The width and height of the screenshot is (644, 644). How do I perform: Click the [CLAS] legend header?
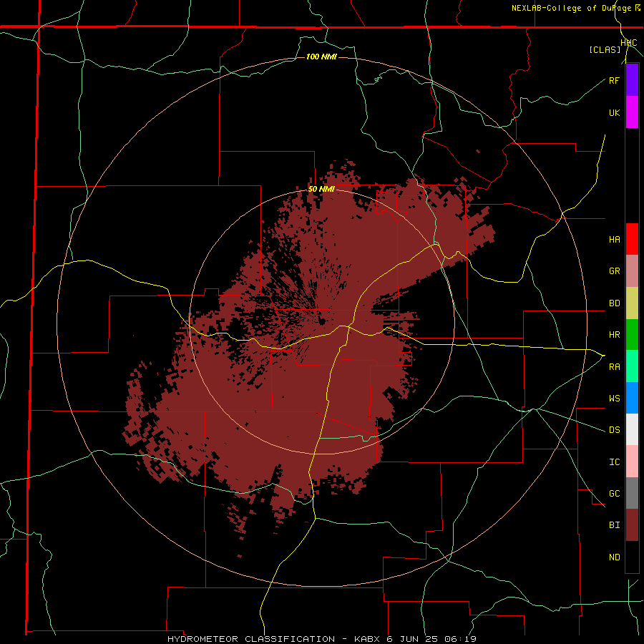click(605, 49)
